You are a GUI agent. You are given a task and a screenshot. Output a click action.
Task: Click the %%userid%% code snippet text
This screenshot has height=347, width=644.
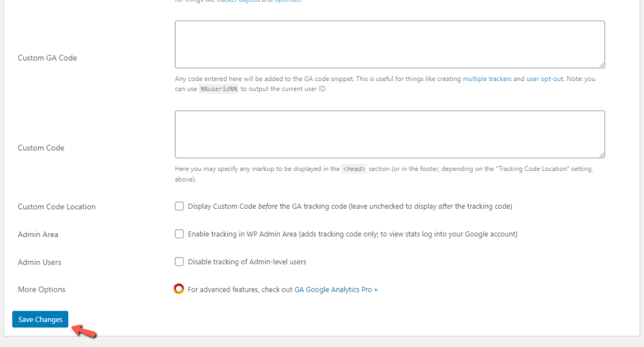(218, 89)
